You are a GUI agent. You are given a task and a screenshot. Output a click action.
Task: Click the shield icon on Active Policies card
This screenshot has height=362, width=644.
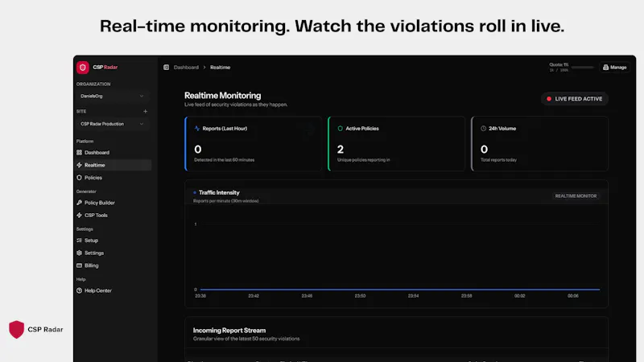(x=340, y=129)
